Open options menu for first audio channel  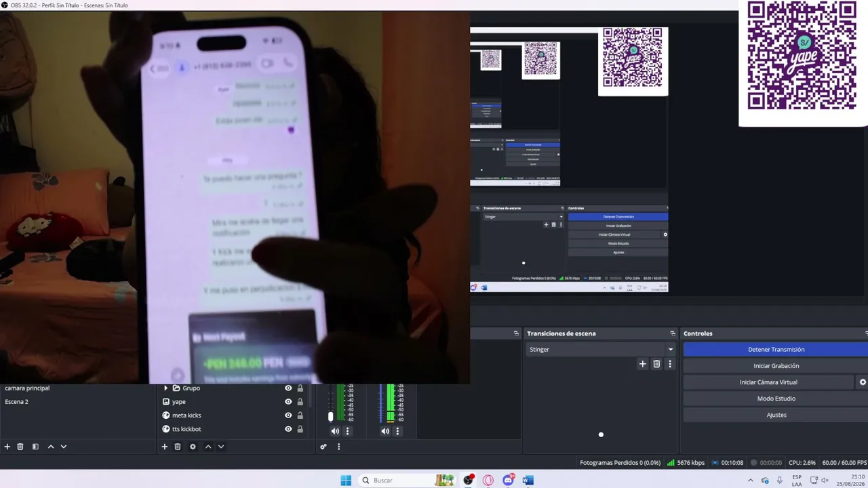click(348, 431)
